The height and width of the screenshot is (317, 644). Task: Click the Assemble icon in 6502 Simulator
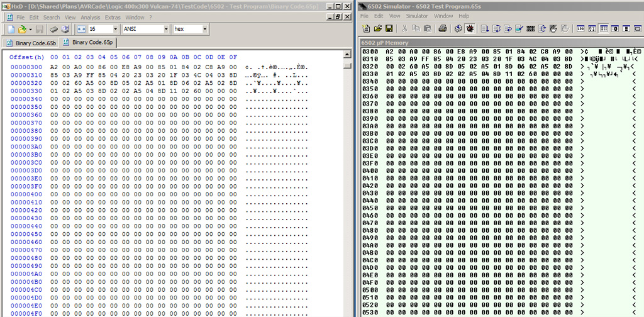pos(457,28)
